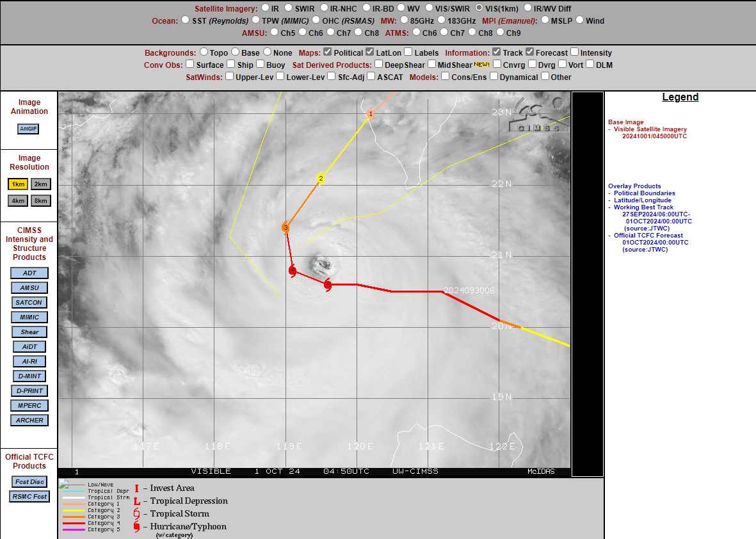Image resolution: width=756 pixels, height=539 pixels.
Task: Enable Surface conventional observations
Action: [190, 63]
